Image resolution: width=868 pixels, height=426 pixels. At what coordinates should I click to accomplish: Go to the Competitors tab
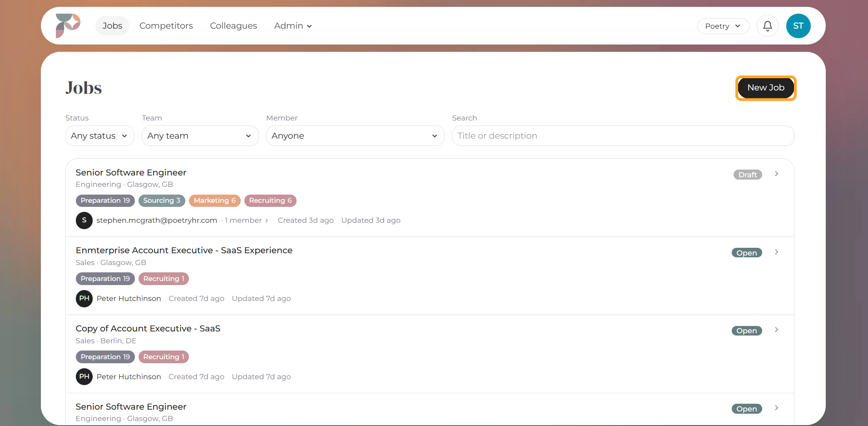166,26
